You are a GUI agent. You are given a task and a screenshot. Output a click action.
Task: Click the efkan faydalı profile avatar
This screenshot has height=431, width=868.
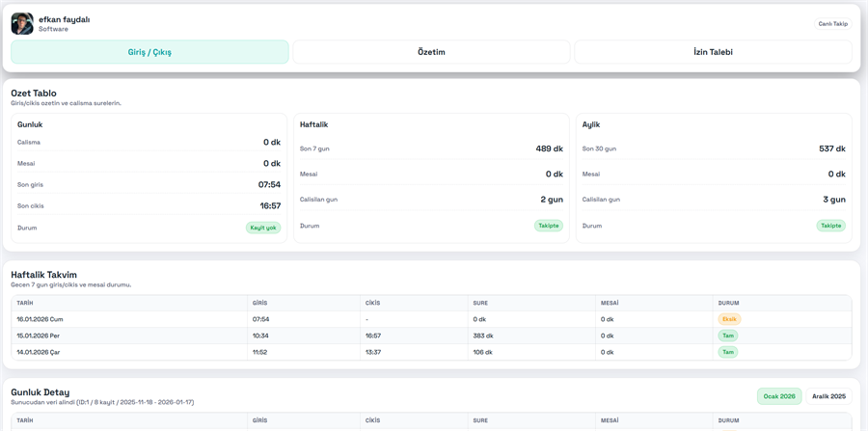pos(22,23)
